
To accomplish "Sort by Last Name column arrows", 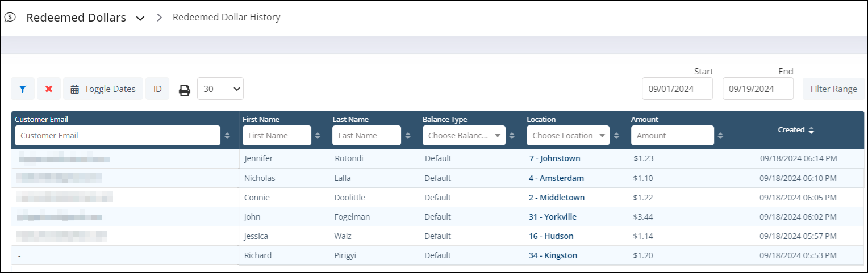I will click(x=407, y=136).
